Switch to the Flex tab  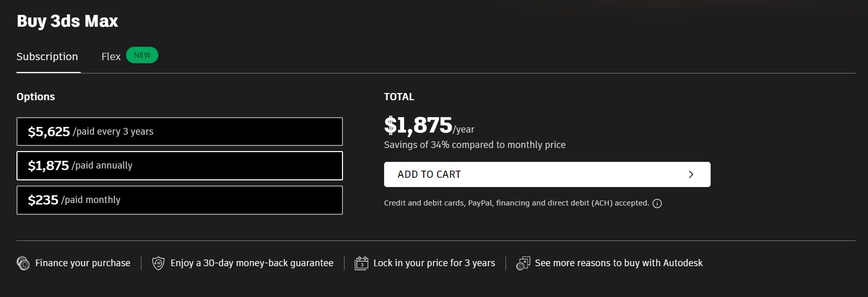click(x=111, y=57)
